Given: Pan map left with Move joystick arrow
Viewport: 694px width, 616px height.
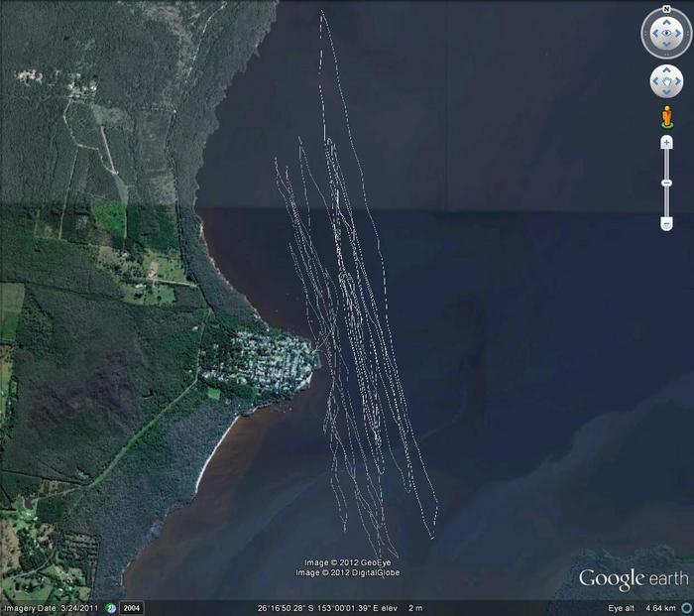Looking at the screenshot, I should pos(655,81).
